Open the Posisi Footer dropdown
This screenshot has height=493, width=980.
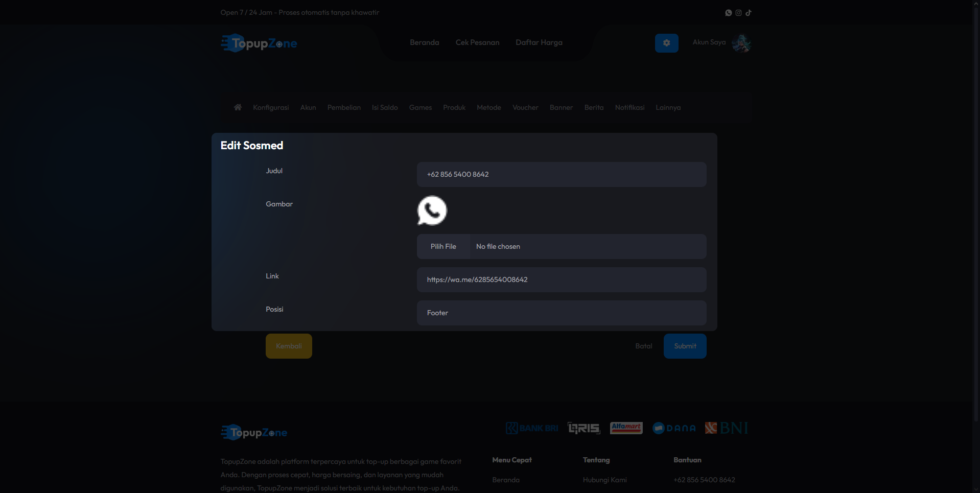coord(562,313)
